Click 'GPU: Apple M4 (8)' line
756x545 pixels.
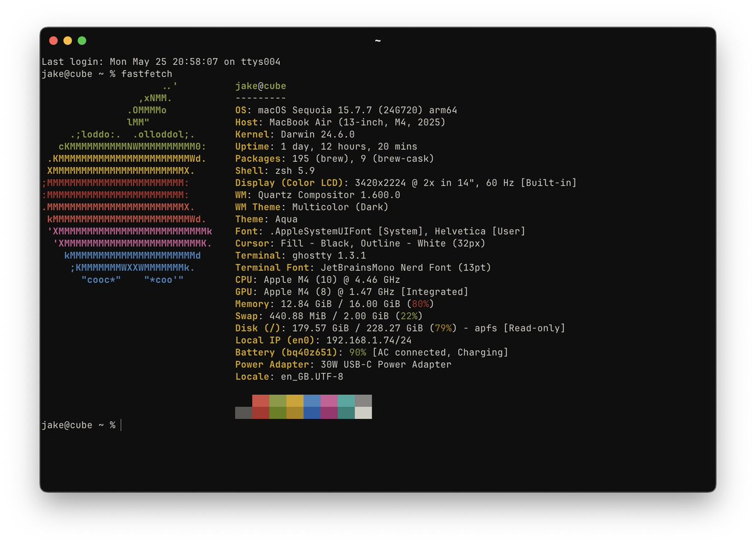click(352, 292)
